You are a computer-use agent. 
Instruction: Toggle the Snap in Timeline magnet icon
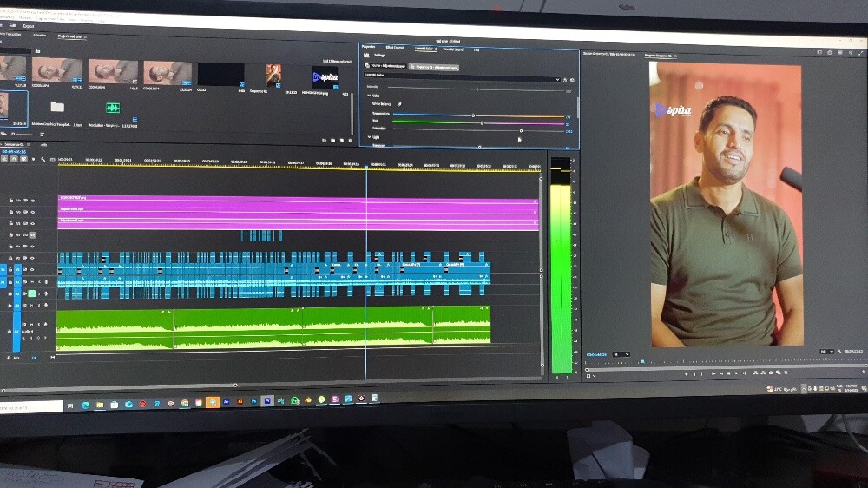point(14,160)
